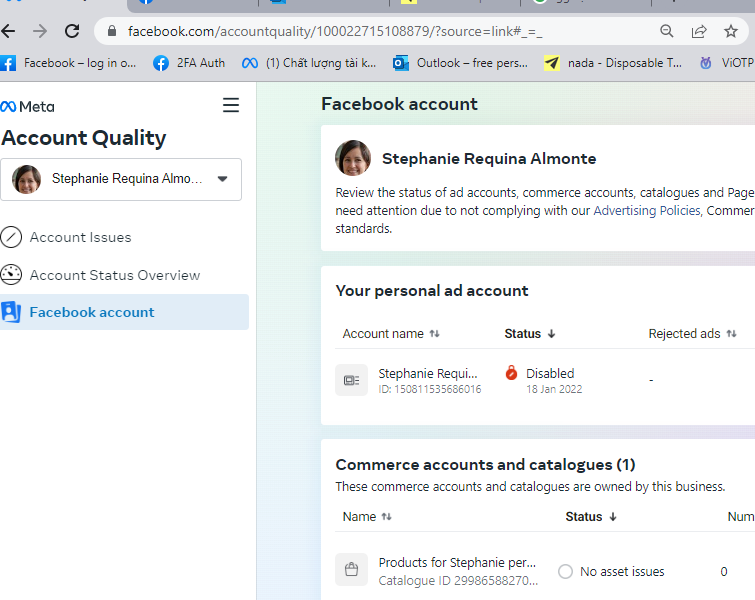This screenshot has height=600, width=755.
Task: Open the zoom magnifier icon in address bar
Action: point(666,31)
